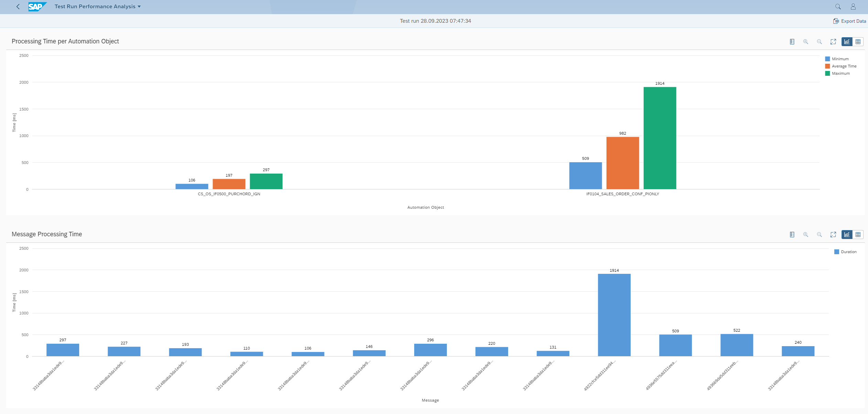Click the Average Time legend entry
The height and width of the screenshot is (414, 868).
tap(841, 66)
